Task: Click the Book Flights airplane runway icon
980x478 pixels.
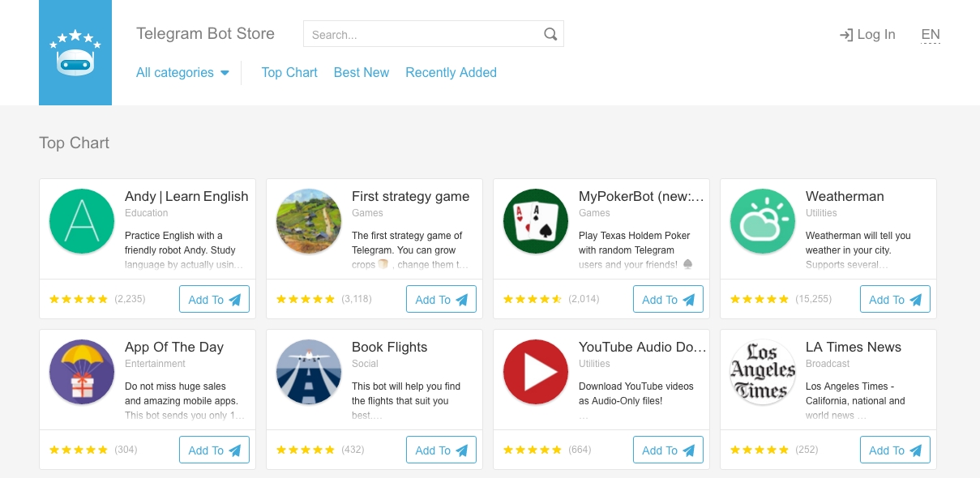Action: (309, 373)
